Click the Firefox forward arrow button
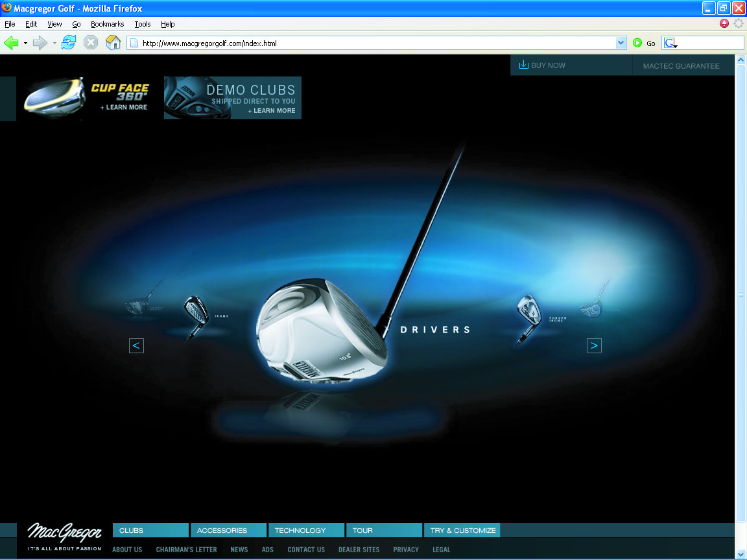The image size is (747, 560). coord(40,43)
